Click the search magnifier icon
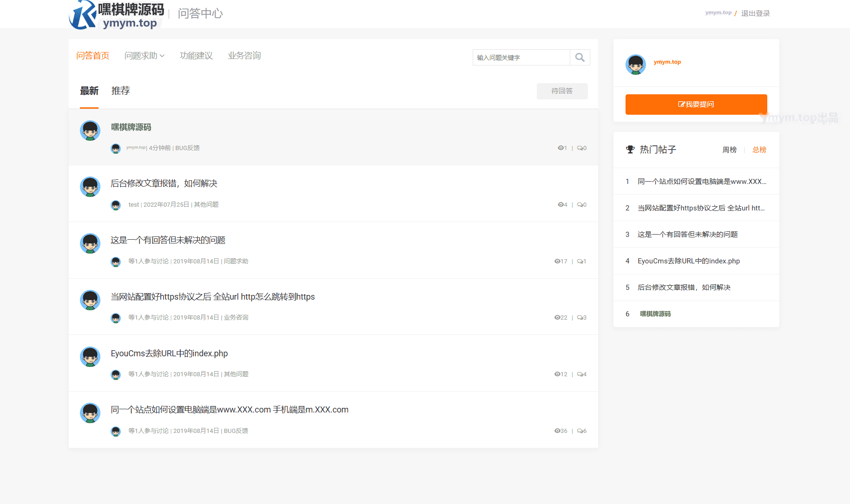Image resolution: width=850 pixels, height=504 pixels. [580, 57]
